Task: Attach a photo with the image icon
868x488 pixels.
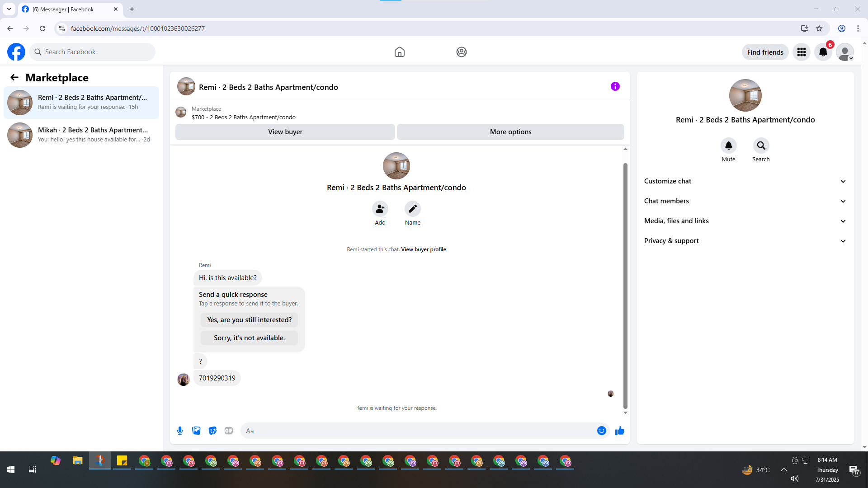Action: coord(196,431)
